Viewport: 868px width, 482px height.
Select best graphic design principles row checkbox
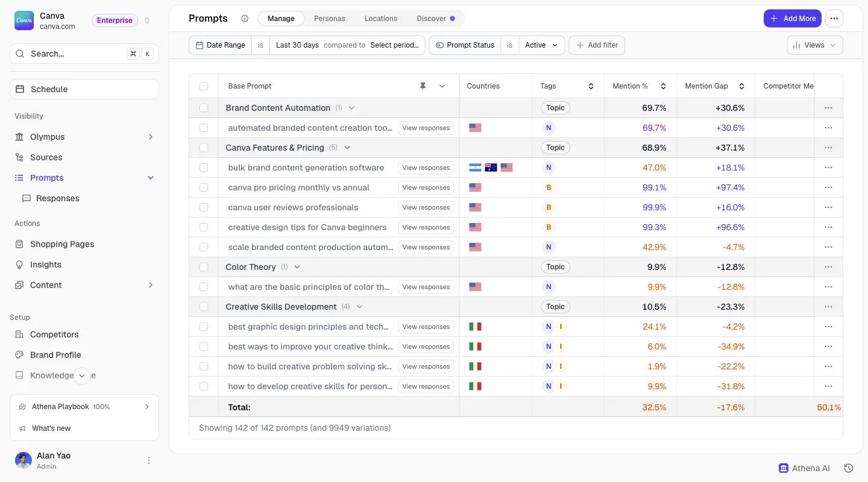(x=204, y=327)
